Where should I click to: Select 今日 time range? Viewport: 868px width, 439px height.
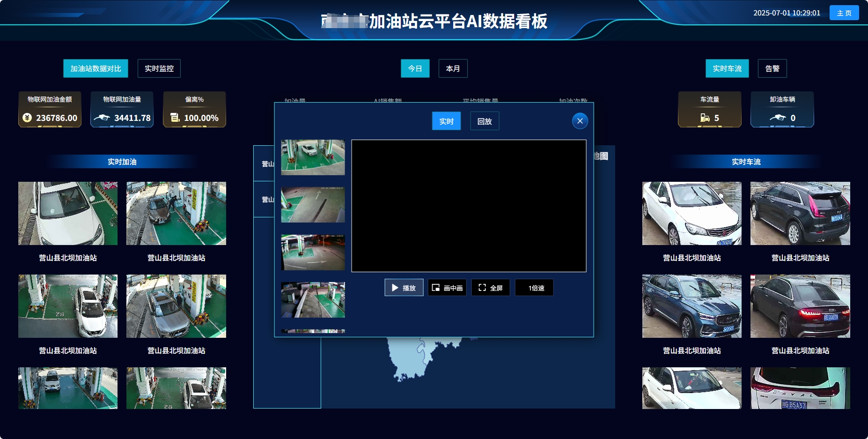point(415,68)
